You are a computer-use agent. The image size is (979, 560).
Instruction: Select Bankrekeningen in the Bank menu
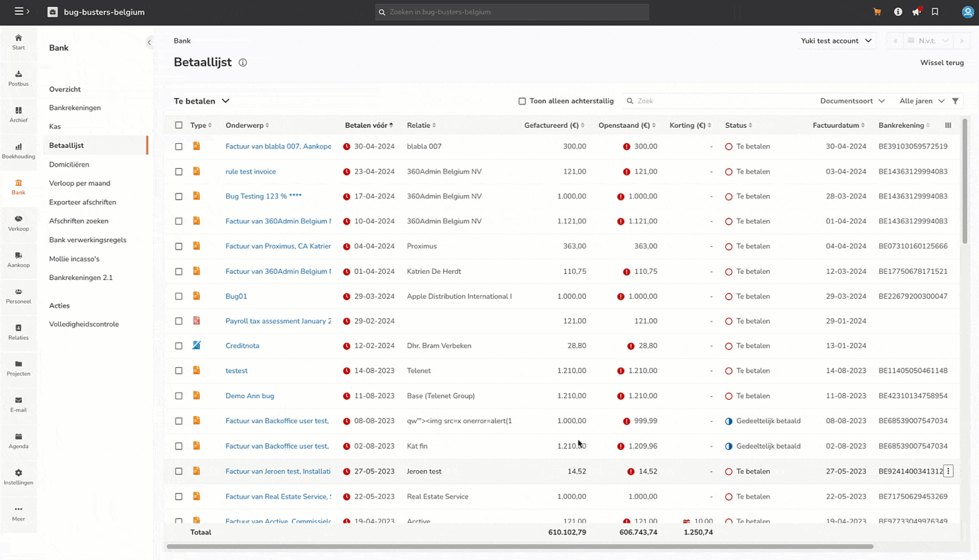point(75,108)
